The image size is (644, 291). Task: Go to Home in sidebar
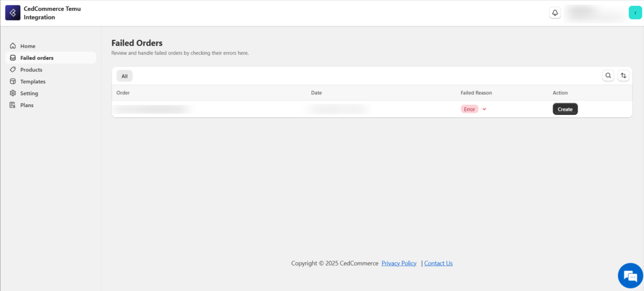click(x=51, y=46)
